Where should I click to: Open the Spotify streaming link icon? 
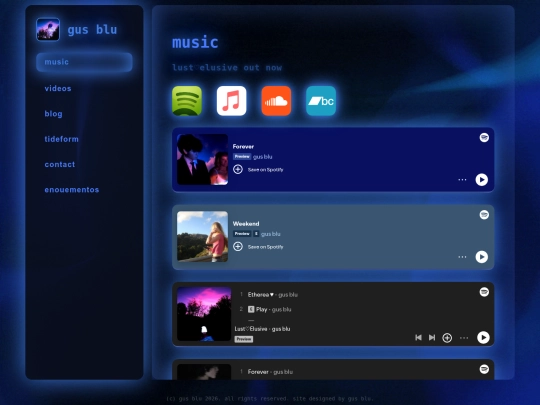[x=187, y=101]
